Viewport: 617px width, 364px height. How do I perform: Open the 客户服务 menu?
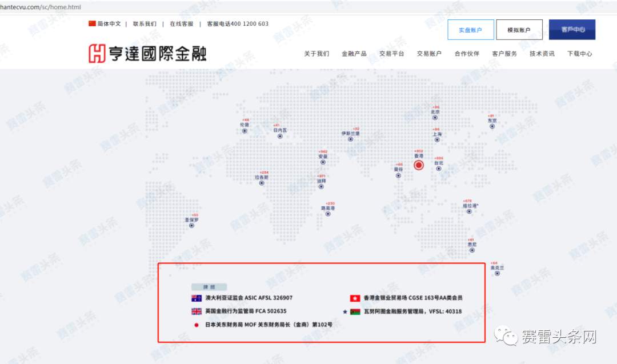[x=504, y=54]
